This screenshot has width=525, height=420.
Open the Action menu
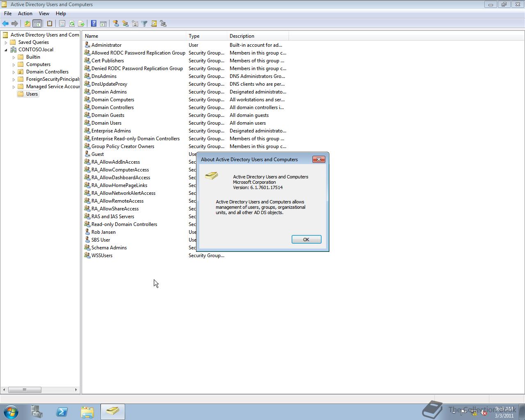[x=25, y=14]
